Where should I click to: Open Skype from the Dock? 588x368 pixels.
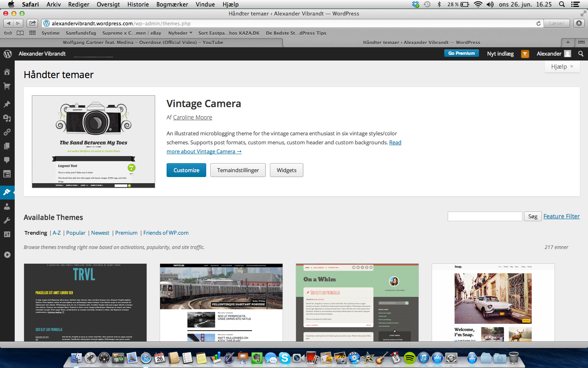tap(284, 358)
